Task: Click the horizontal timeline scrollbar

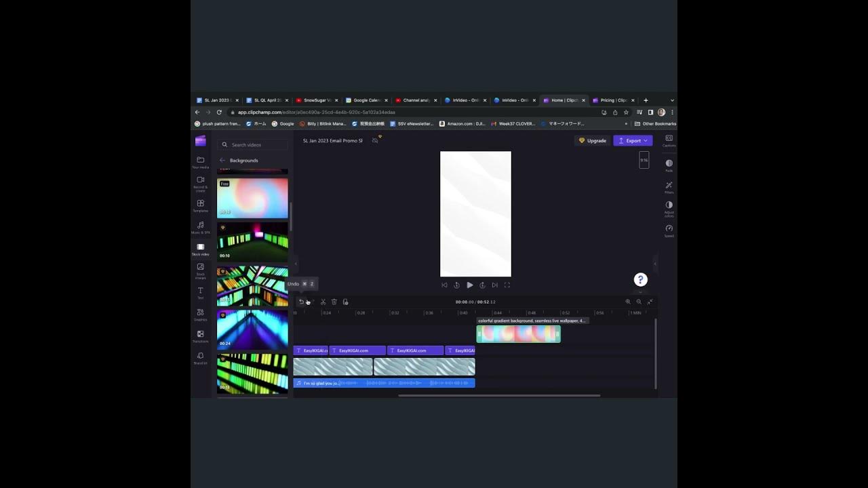Action: tap(499, 395)
